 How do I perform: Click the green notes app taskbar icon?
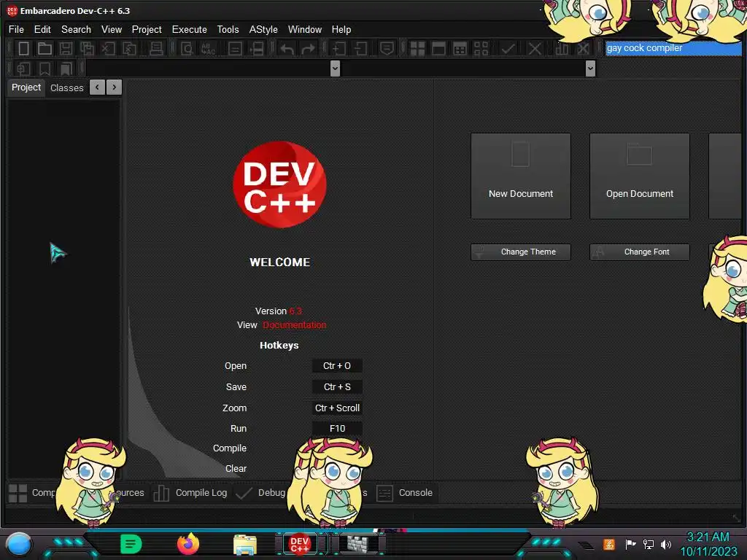pos(131,544)
